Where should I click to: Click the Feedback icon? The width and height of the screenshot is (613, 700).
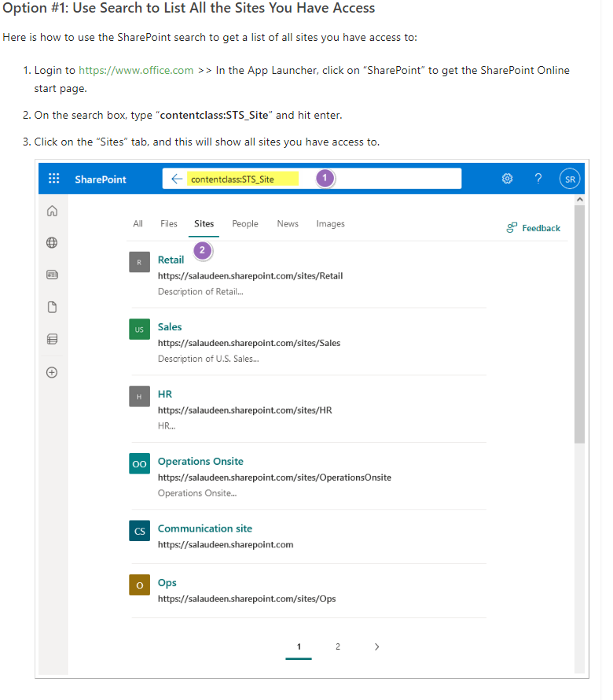click(x=512, y=228)
